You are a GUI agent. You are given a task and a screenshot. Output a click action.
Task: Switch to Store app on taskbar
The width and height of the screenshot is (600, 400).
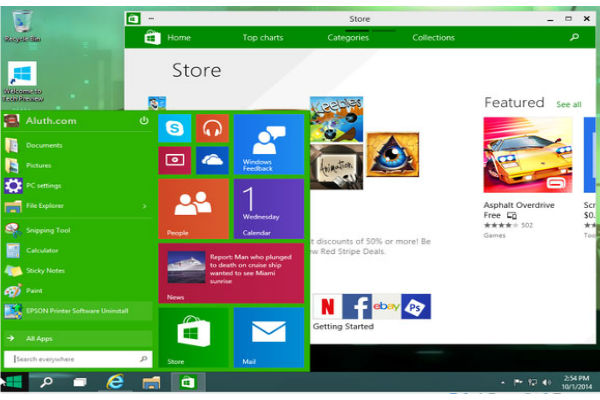coord(188,382)
